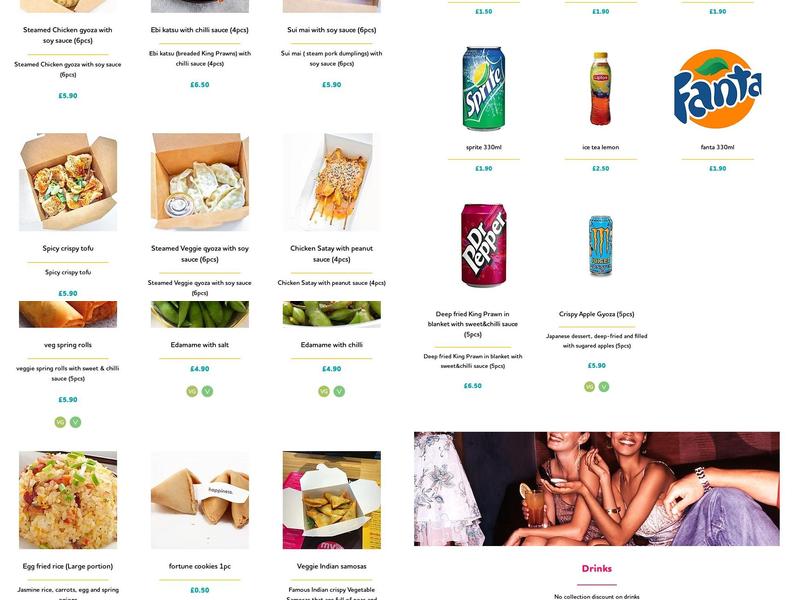
Task: Click the V badge under Edamame with chilli
Action: 339,391
